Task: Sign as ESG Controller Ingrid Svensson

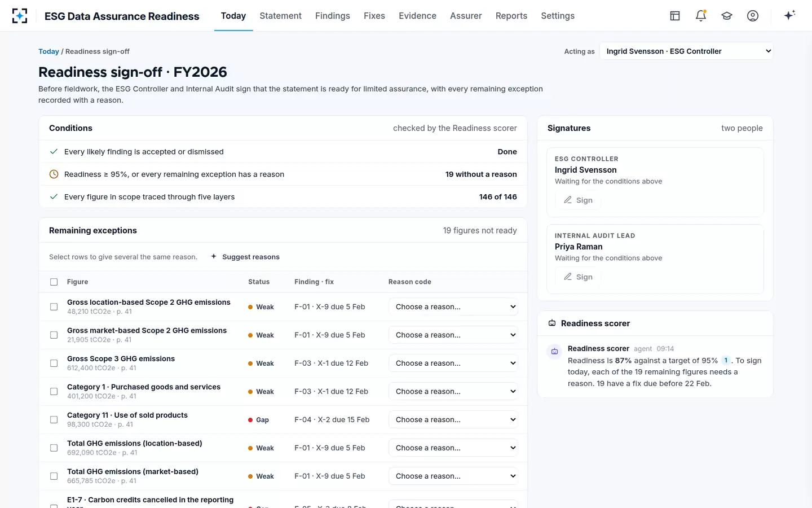Action: coord(578,200)
